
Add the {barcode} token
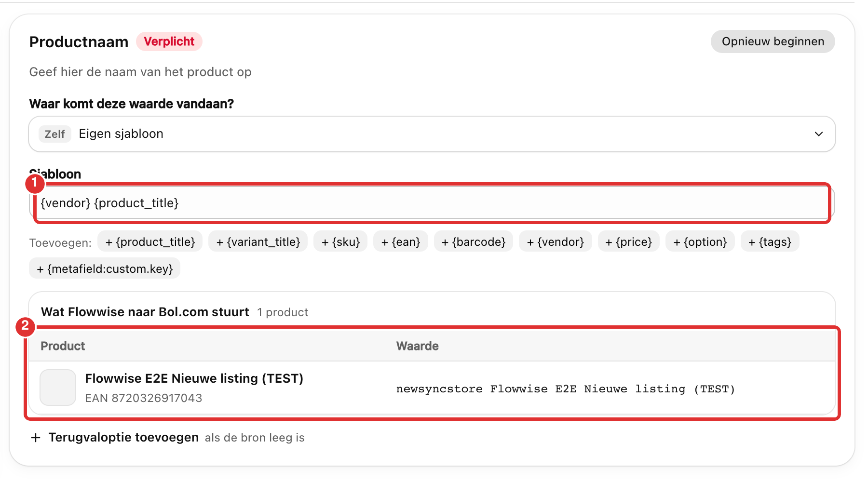point(473,241)
